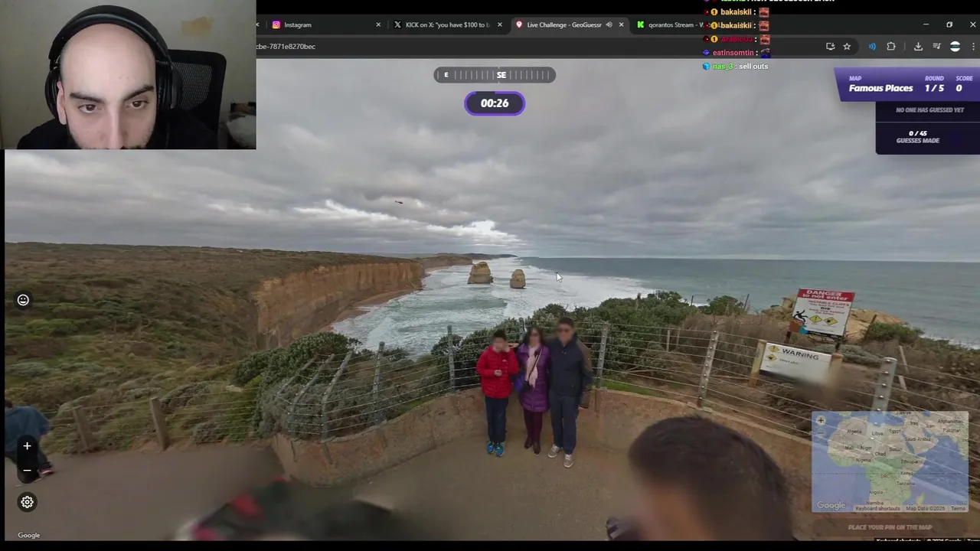Click the Google logo in street view corner

tap(28, 535)
